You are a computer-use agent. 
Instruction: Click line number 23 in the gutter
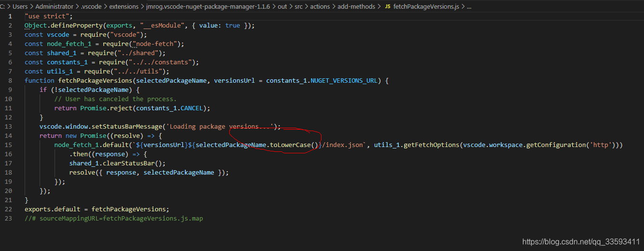point(9,218)
